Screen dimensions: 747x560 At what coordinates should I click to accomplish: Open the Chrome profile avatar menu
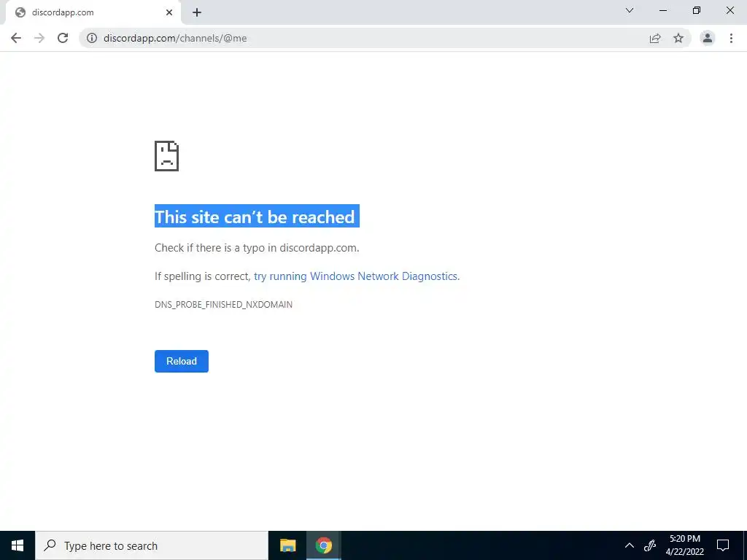(x=708, y=38)
